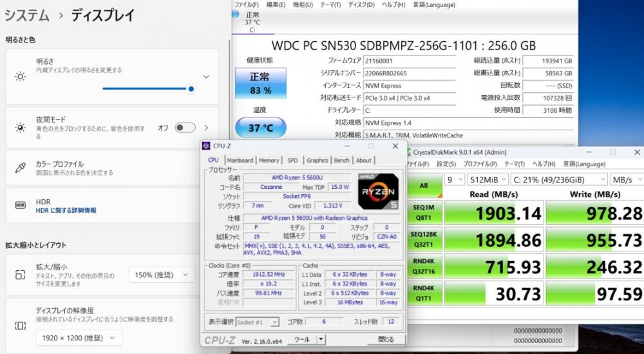644x354 pixels.
Task: Open CrystalDiskInfo ヘルプ(H) menu
Action: [x=393, y=5]
